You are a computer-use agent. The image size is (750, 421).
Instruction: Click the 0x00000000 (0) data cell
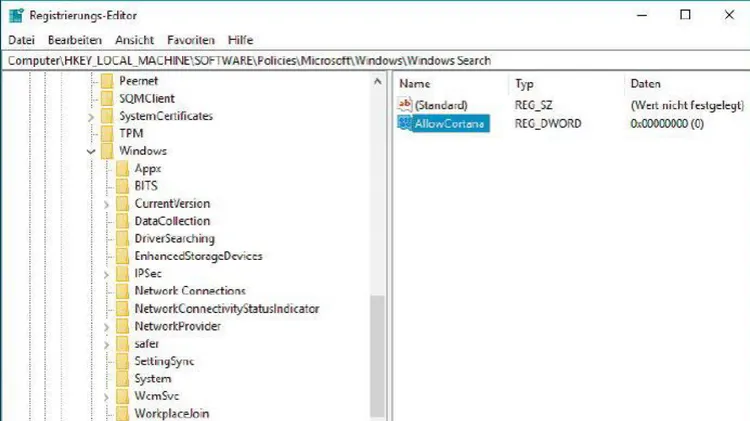667,123
